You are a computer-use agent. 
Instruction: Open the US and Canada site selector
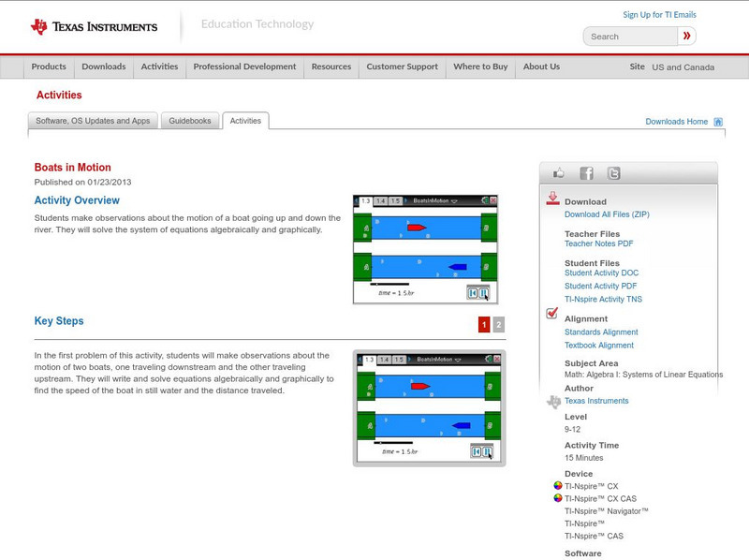(683, 67)
